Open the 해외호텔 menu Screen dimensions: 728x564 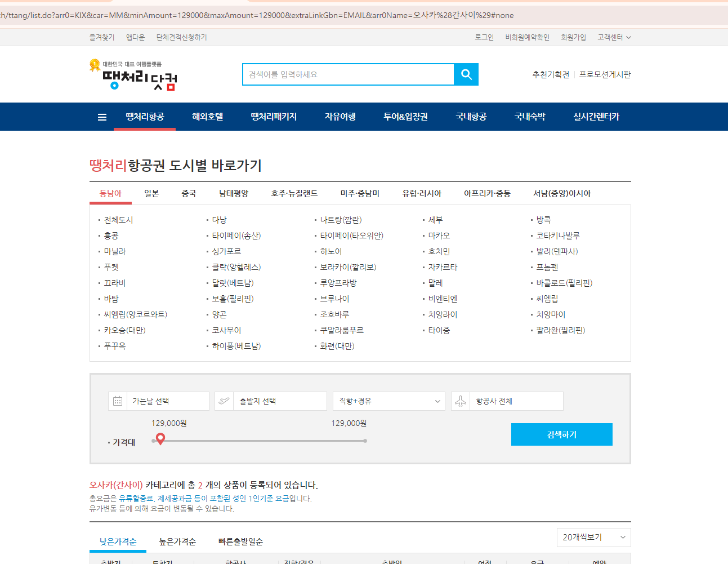pos(208,117)
